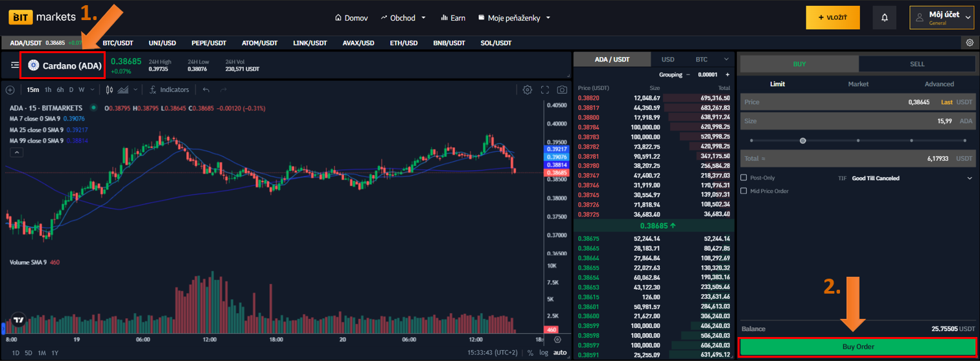
Task: Select the BTC/USDT ticker pair
Action: 118,43
